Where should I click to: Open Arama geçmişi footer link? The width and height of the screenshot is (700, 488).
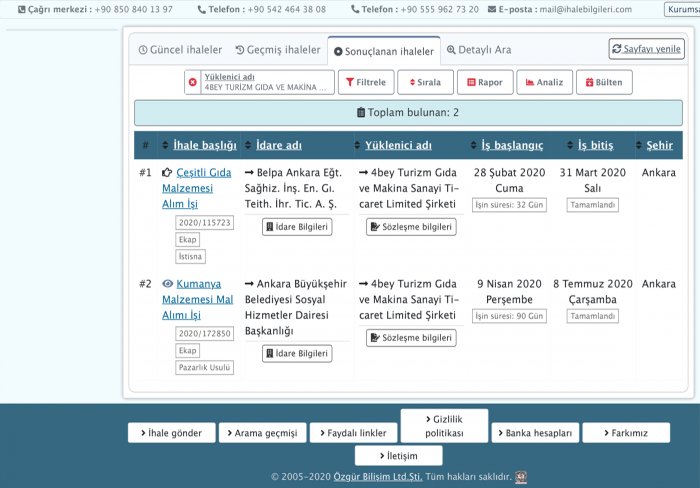coord(262,433)
